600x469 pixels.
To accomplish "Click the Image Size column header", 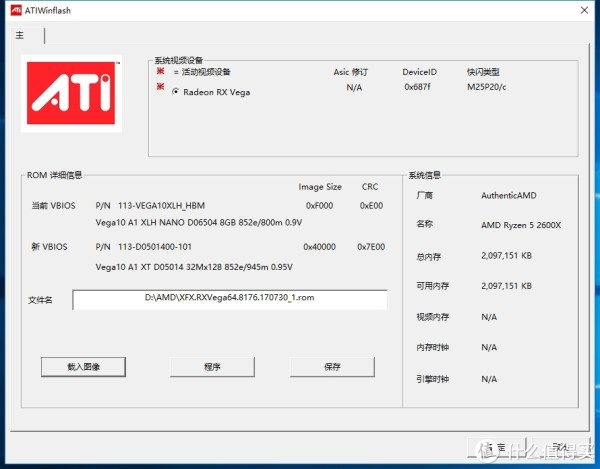I will [320, 187].
